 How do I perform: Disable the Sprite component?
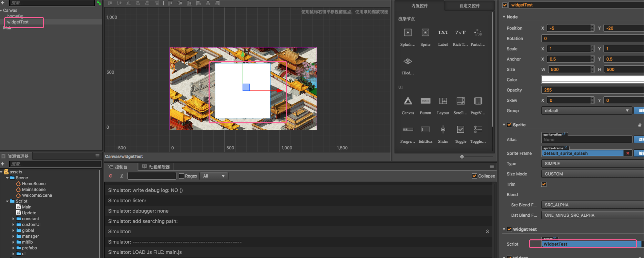point(509,125)
